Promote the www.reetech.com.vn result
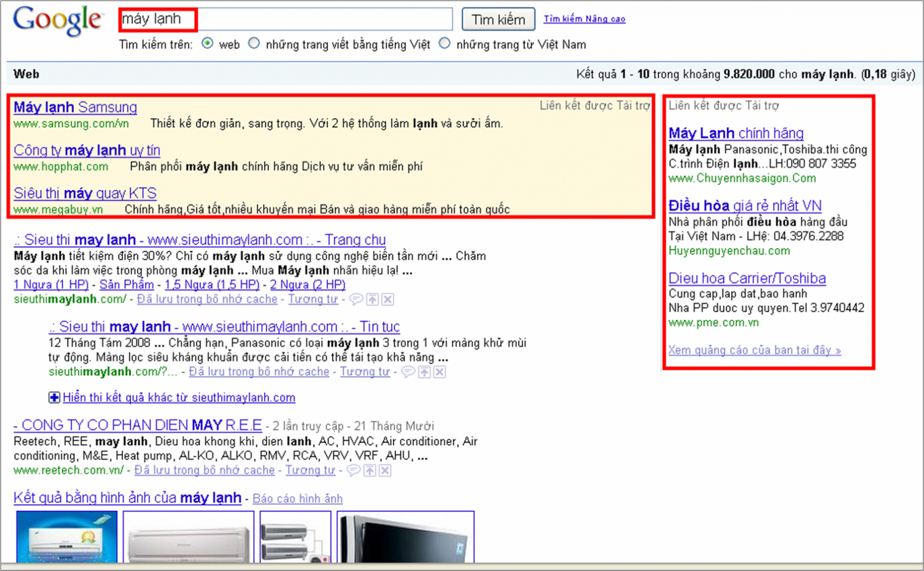The height and width of the screenshot is (571, 924). [370, 470]
